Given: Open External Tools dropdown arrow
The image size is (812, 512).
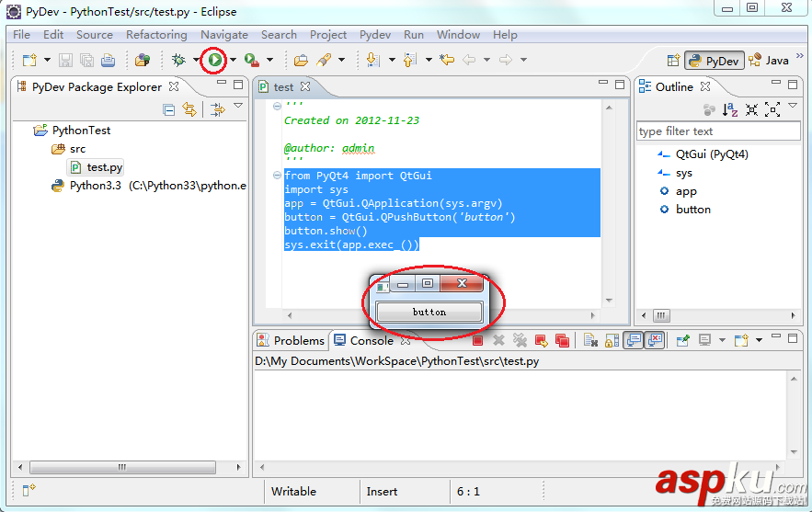Looking at the screenshot, I should [269, 60].
